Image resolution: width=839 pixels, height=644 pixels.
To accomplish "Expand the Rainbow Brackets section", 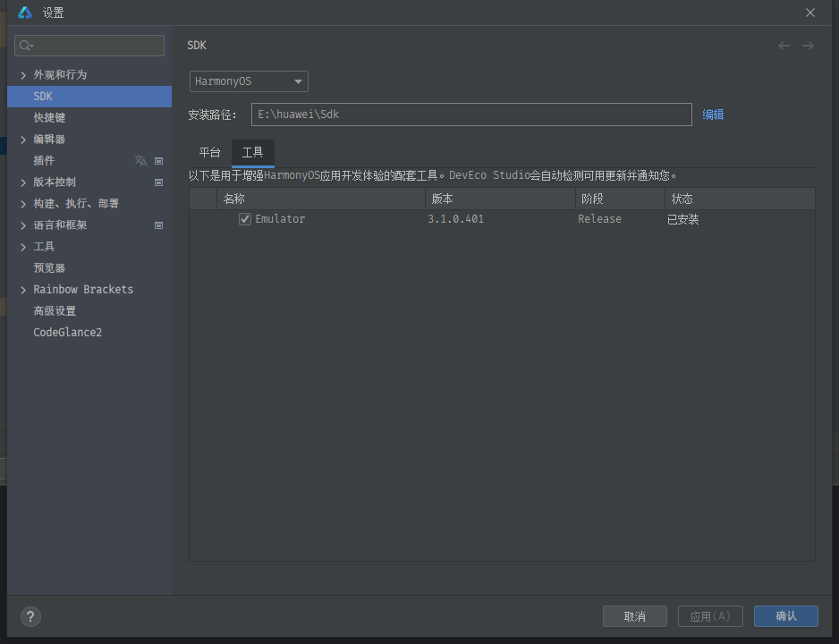I will (23, 290).
